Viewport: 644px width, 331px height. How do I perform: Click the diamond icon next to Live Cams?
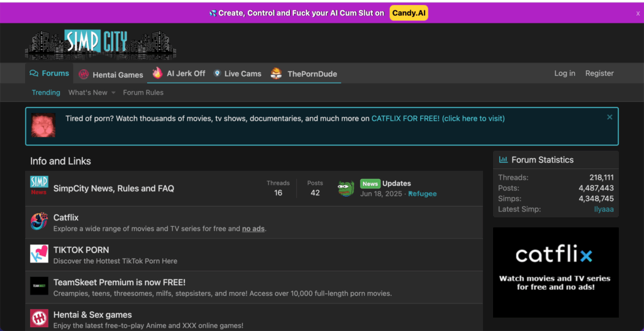point(217,73)
